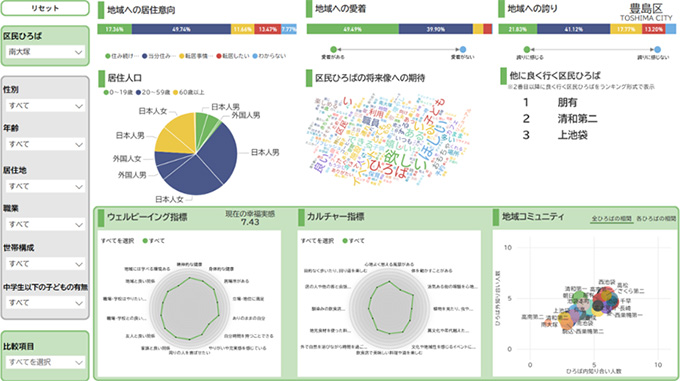Image resolution: width=680 pixels, height=381 pixels.
Task: Click rank 2 entry 清和第二 in ranking list
Action: [x=578, y=119]
